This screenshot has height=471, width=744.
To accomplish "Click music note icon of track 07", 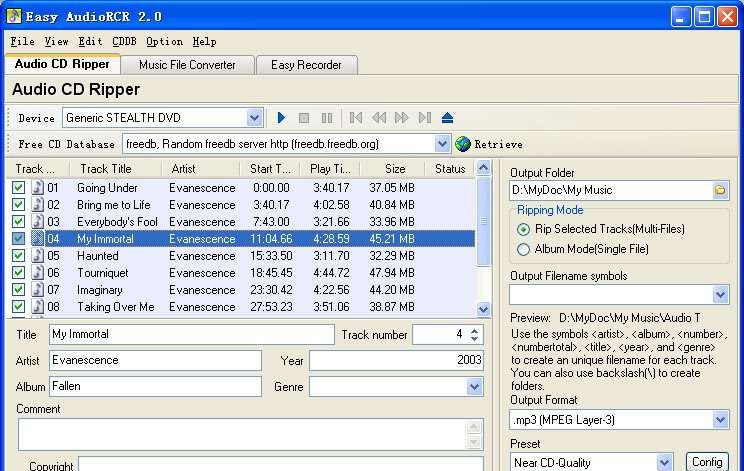I will click(37, 290).
